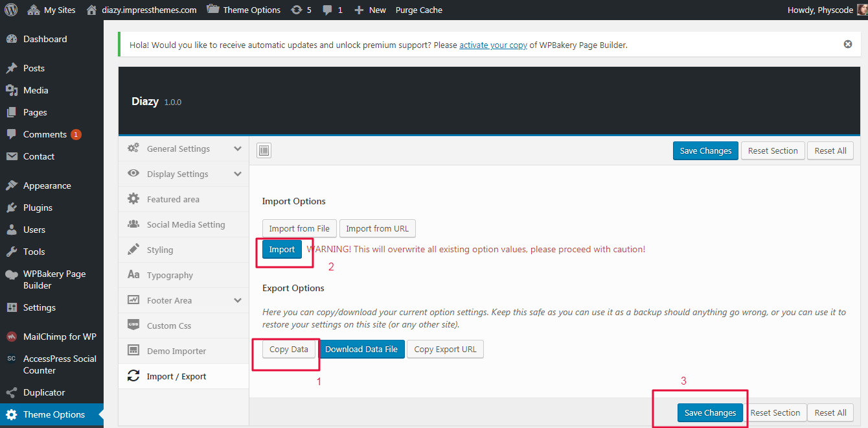This screenshot has height=428, width=868.
Task: Click the Copy Data button
Action: 289,349
